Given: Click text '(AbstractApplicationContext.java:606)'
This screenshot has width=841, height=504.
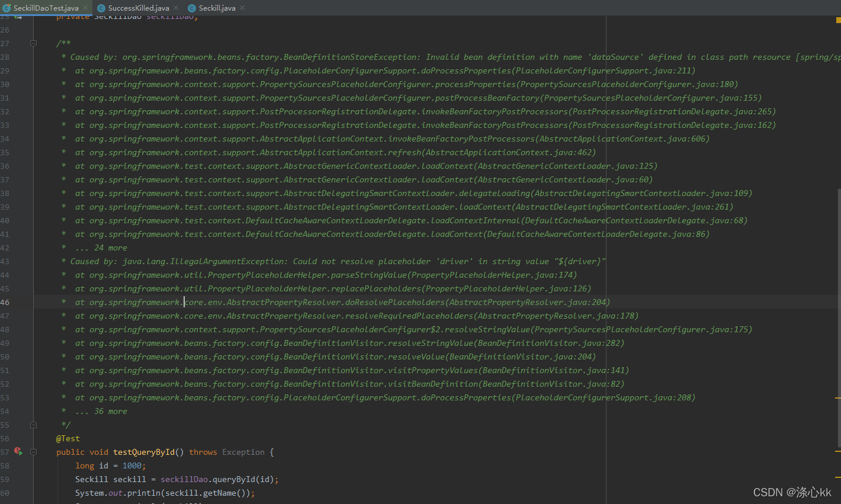Looking at the screenshot, I should click(x=622, y=139).
